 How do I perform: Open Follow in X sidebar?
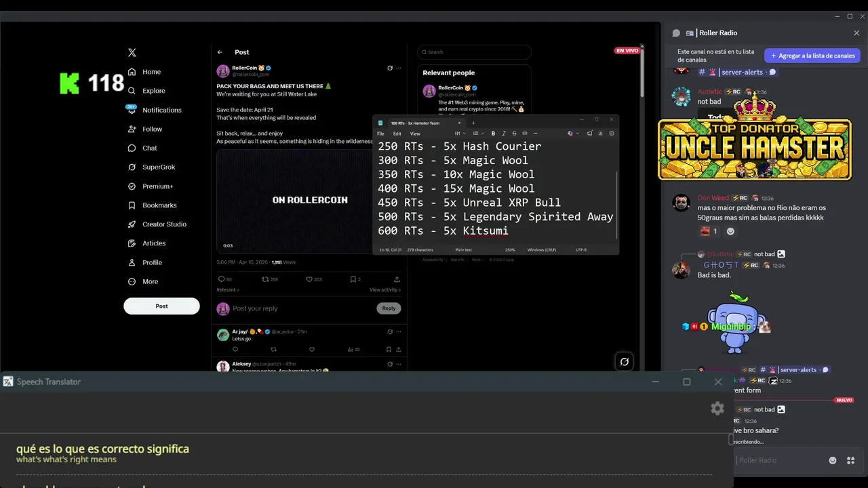coord(145,129)
